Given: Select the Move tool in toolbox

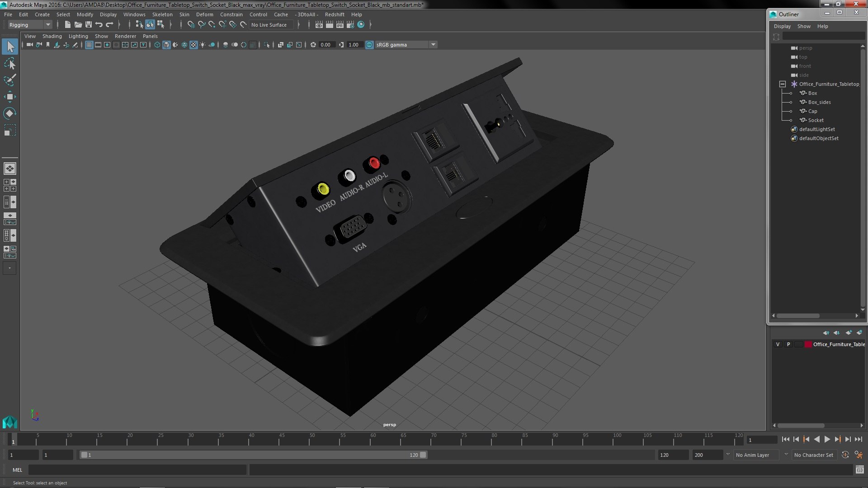Looking at the screenshot, I should point(9,97).
